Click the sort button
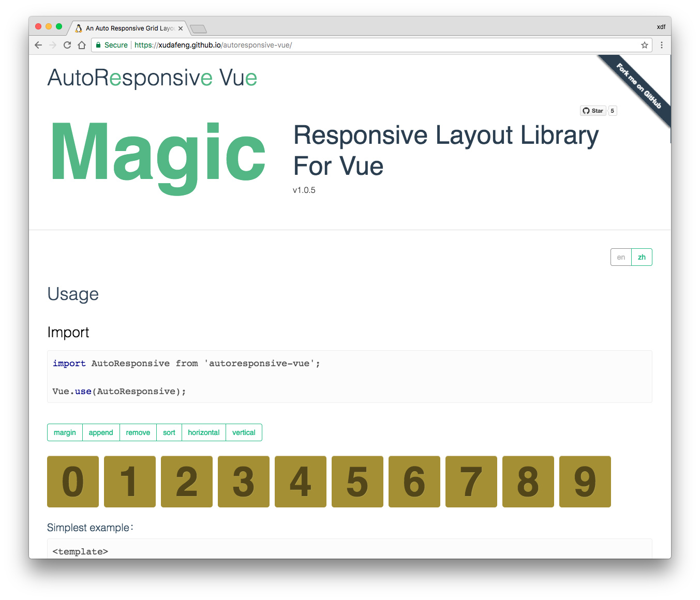This screenshot has width=700, height=600. pyautogui.click(x=169, y=432)
